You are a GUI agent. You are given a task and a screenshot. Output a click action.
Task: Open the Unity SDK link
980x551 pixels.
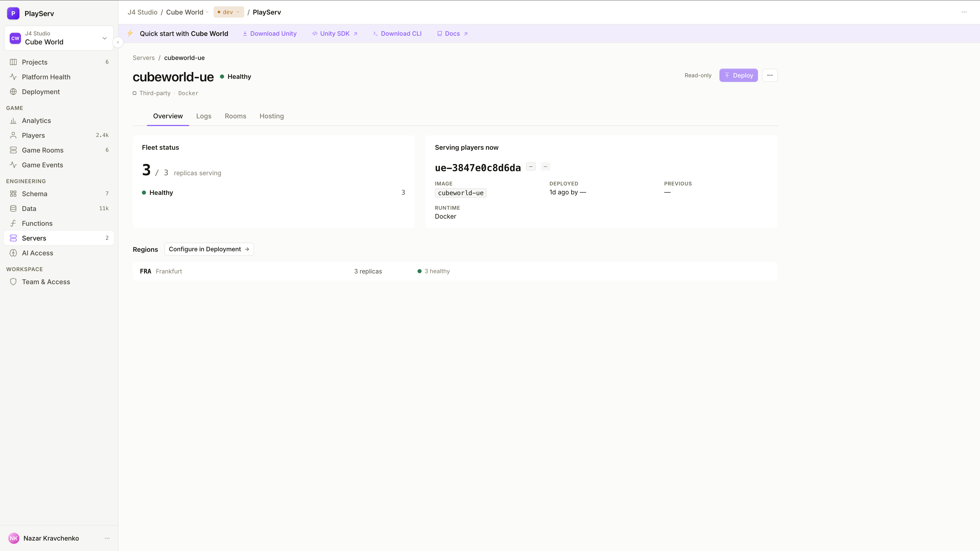[x=335, y=33]
